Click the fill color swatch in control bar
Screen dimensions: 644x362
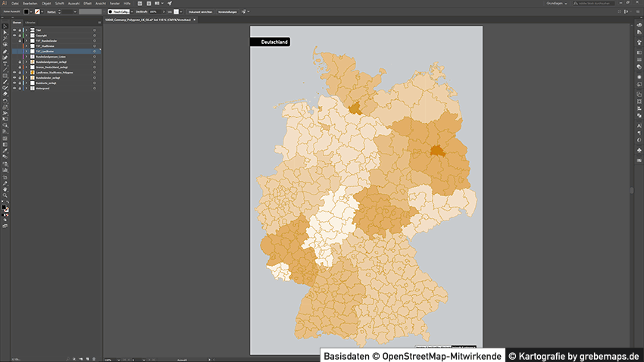point(27,12)
